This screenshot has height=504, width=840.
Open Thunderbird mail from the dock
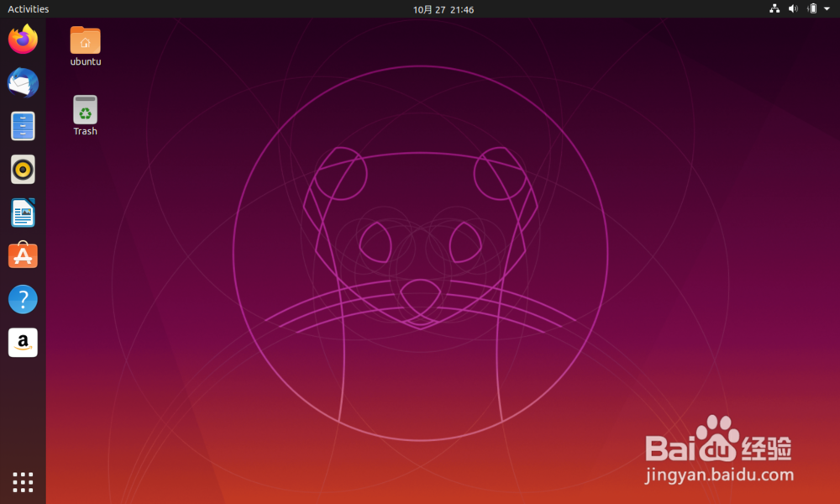[23, 82]
